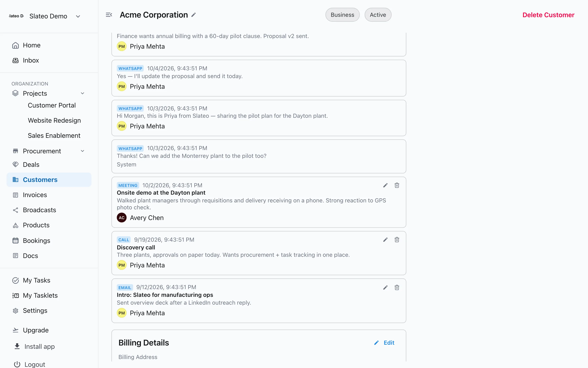Click the Business type chip
This screenshot has width=588, height=368.
[x=342, y=15]
